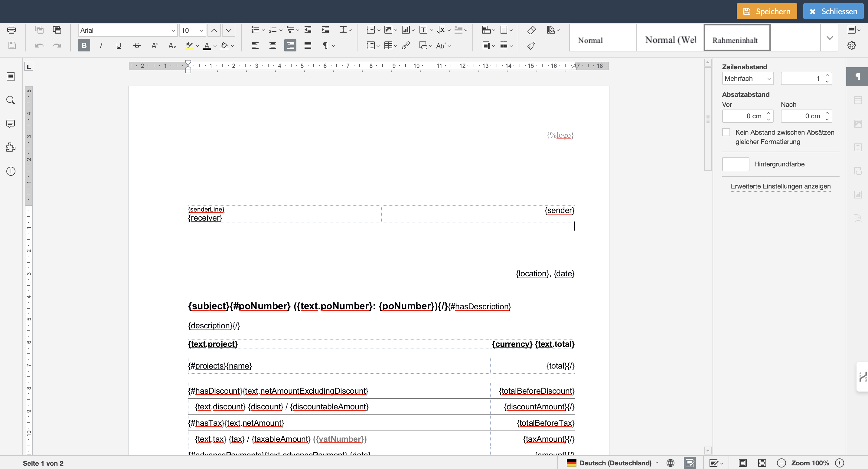Zoom out with minus icon
The height and width of the screenshot is (469, 868).
(782, 463)
